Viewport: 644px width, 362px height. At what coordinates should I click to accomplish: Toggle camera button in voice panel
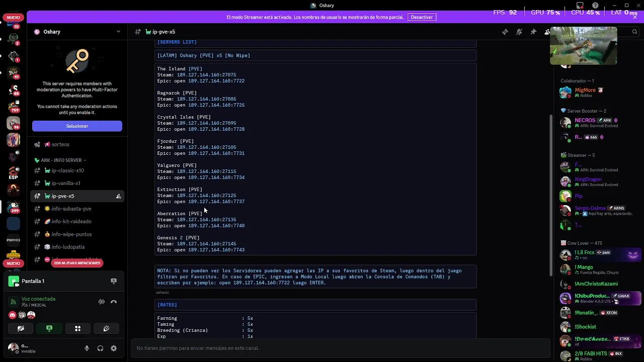21,328
